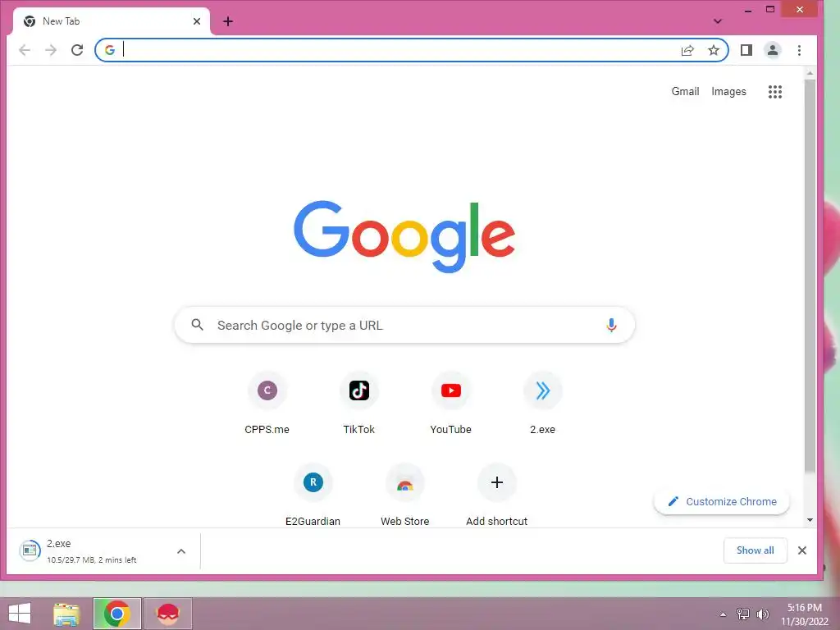Image resolution: width=840 pixels, height=630 pixels.
Task: Dismiss the downloads bar
Action: (x=802, y=550)
